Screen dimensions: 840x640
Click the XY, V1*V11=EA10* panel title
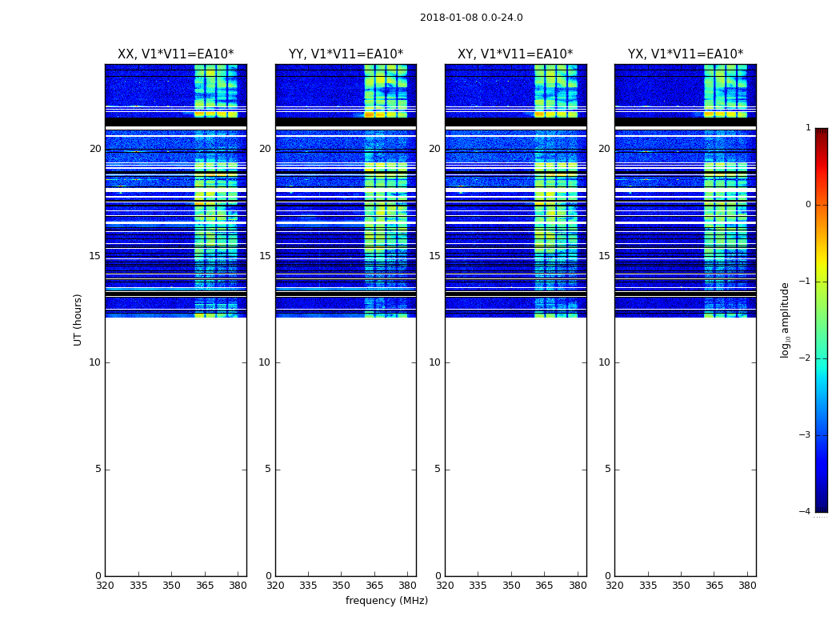point(515,54)
